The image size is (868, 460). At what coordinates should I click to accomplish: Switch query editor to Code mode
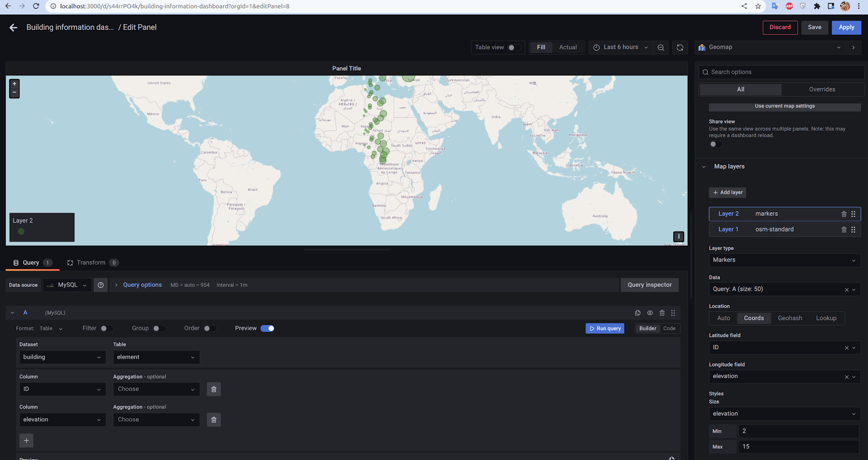point(669,329)
